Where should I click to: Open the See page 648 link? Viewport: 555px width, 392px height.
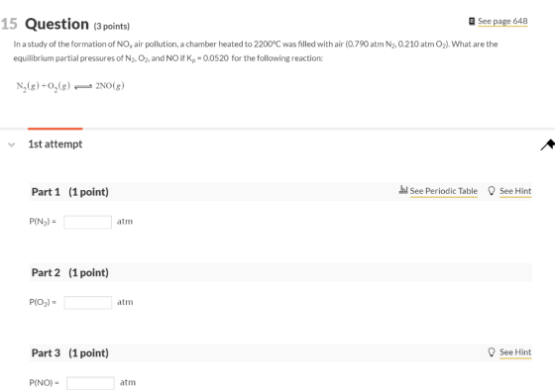502,21
